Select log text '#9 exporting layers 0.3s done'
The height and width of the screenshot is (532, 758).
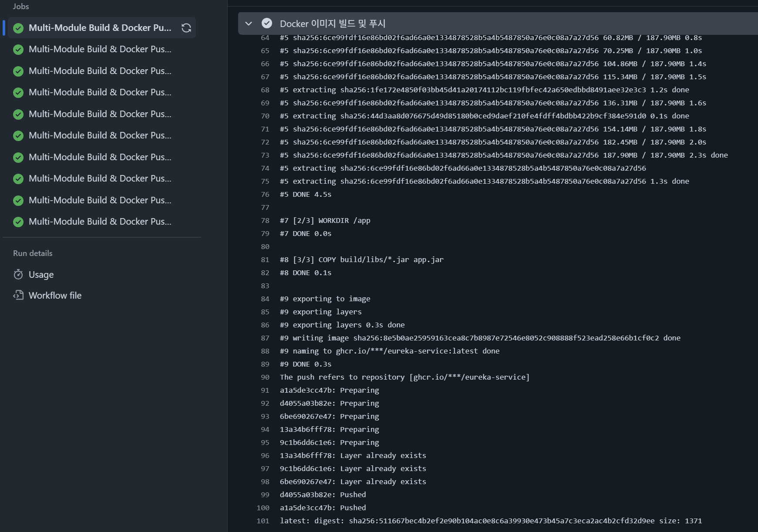click(x=342, y=325)
